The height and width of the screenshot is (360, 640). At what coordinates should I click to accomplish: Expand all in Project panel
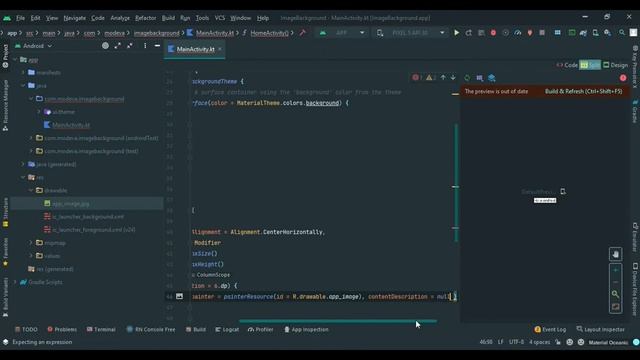(x=118, y=46)
